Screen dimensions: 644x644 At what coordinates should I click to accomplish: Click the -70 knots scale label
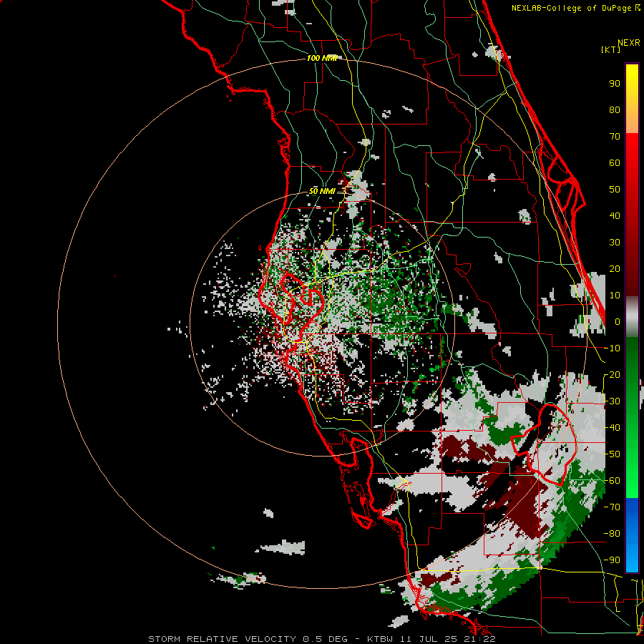tap(613, 507)
